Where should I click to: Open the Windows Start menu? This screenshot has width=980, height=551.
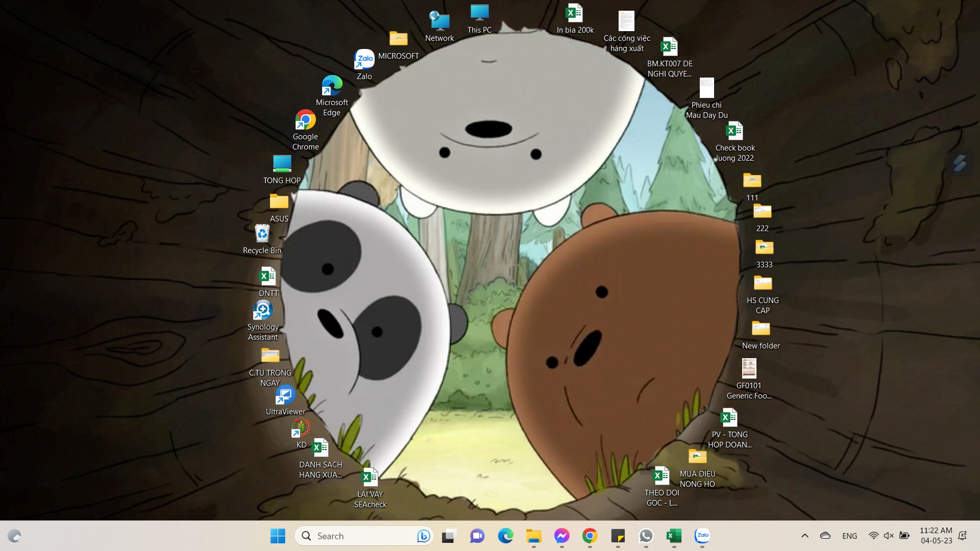278,536
